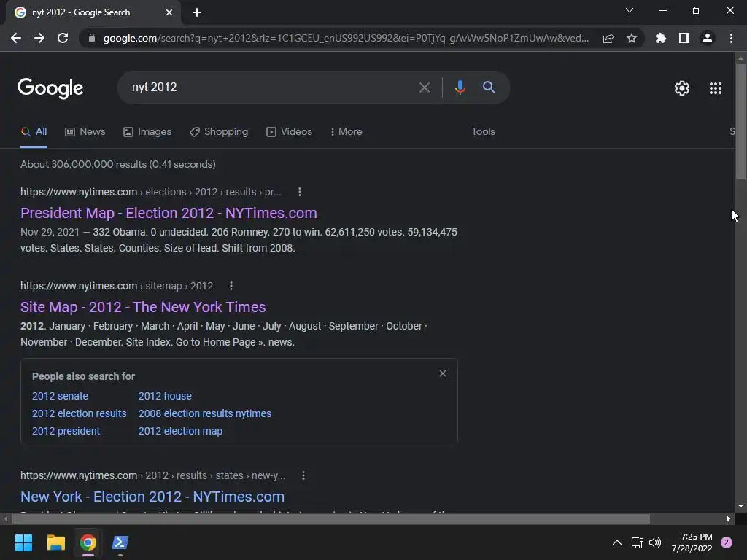This screenshot has width=747, height=560.
Task: Open the Google apps grid
Action: [x=716, y=88]
